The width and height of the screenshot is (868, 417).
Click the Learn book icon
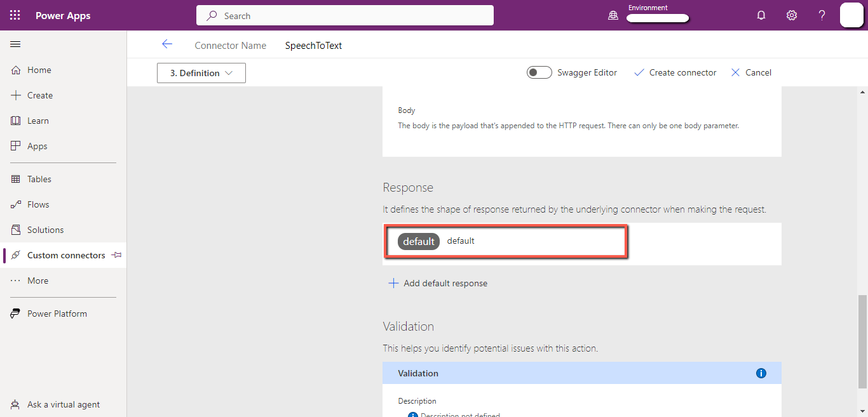coord(16,121)
